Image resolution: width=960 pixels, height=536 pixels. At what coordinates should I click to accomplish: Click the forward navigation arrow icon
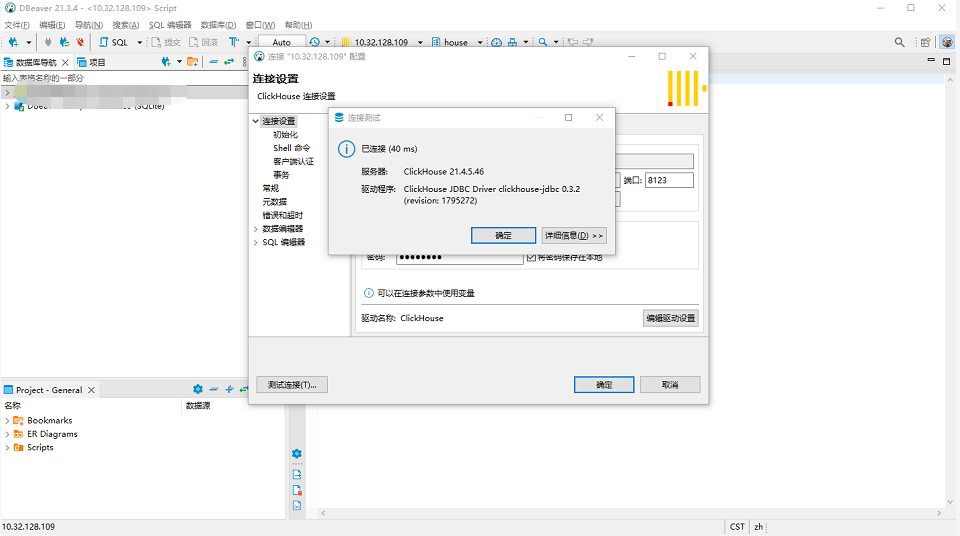point(588,42)
